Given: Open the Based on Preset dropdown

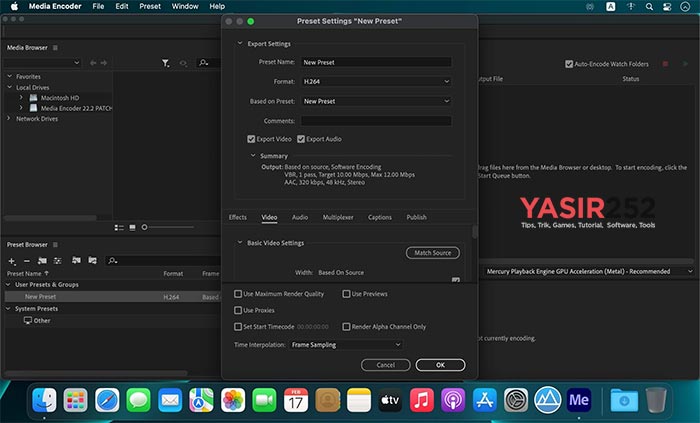Looking at the screenshot, I should point(376,101).
